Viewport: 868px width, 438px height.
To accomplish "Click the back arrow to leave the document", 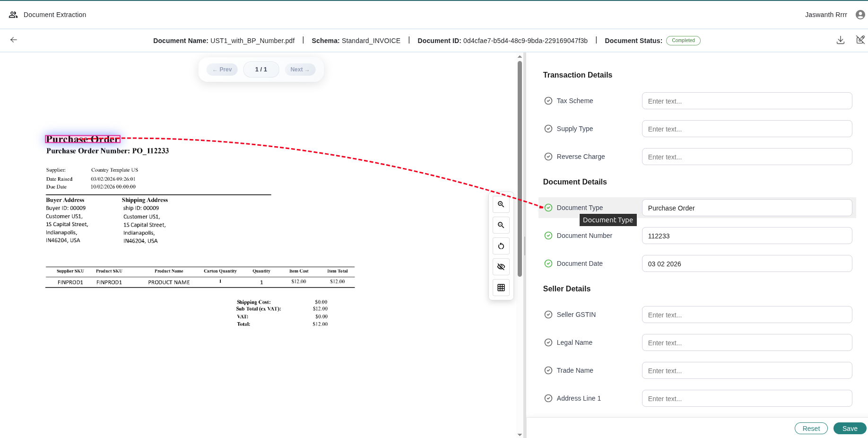I will (13, 40).
